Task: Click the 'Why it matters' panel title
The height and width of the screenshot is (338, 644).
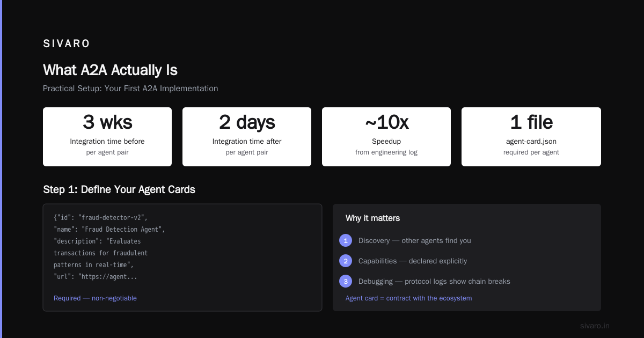Action: 372,218
